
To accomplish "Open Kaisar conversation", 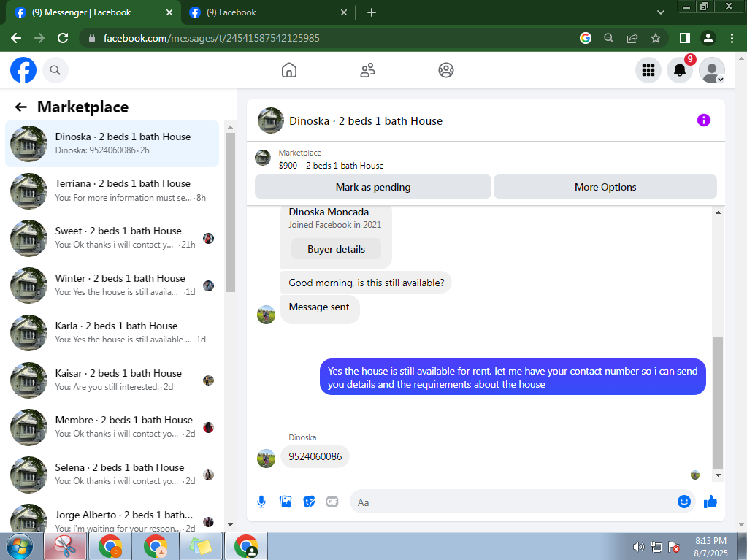I will (112, 380).
